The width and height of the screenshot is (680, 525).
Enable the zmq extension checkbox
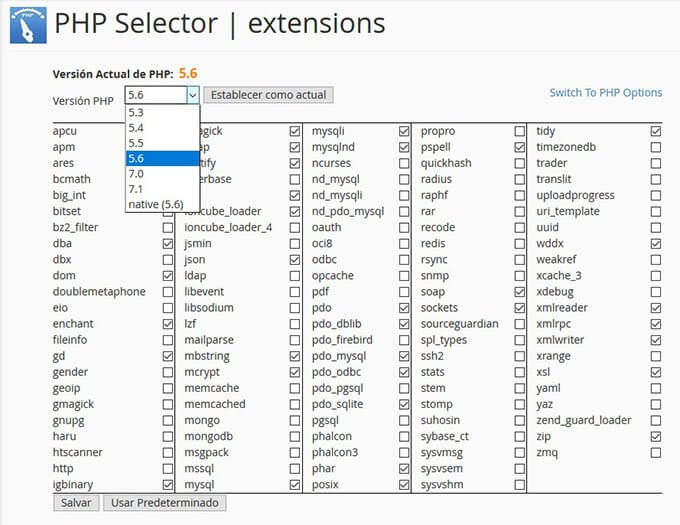pos(656,453)
